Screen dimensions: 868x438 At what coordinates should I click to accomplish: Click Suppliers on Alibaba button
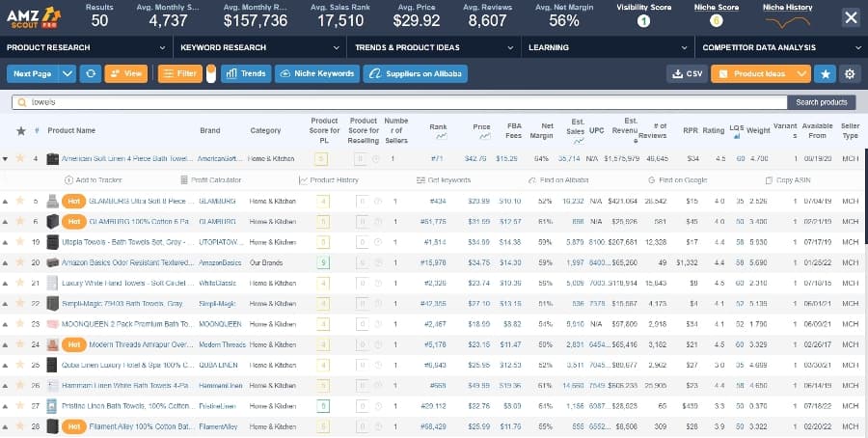point(415,73)
